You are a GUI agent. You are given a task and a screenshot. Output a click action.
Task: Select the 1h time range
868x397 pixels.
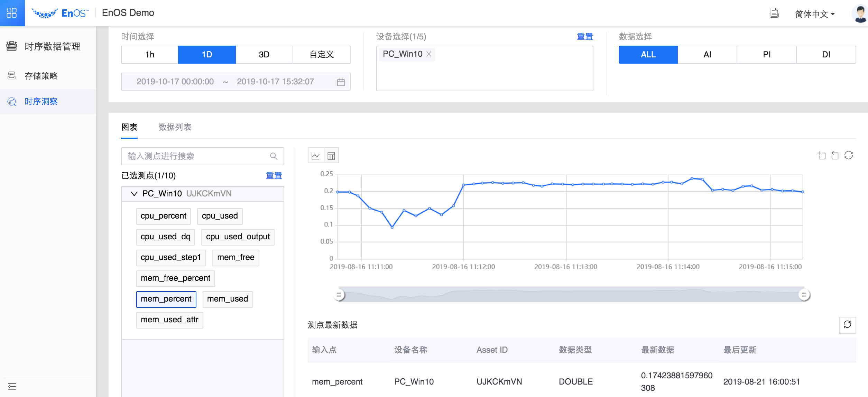(x=150, y=55)
